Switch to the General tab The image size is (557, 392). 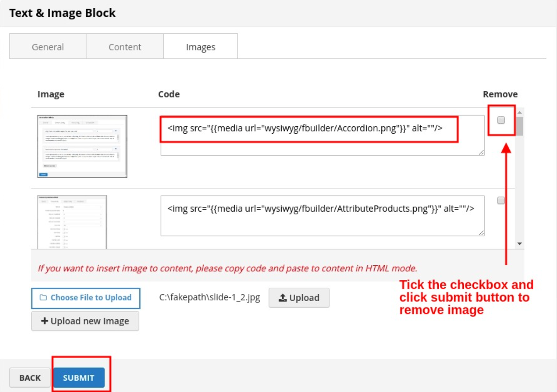point(48,47)
